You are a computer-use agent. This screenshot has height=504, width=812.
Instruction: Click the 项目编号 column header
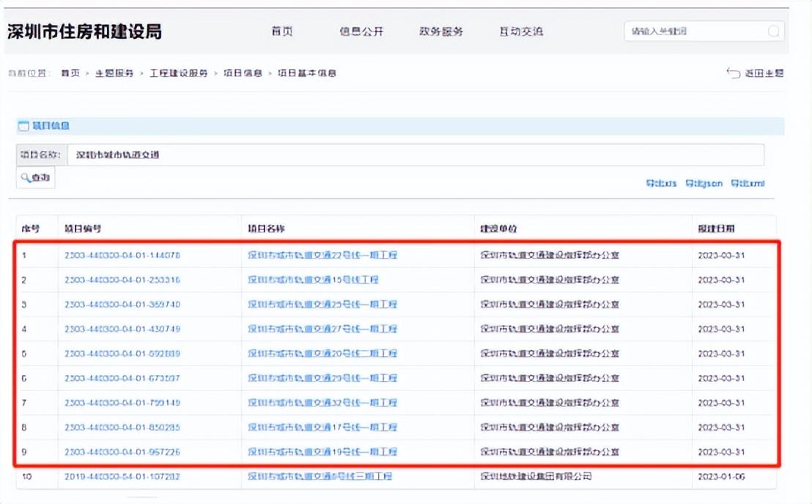click(x=83, y=229)
